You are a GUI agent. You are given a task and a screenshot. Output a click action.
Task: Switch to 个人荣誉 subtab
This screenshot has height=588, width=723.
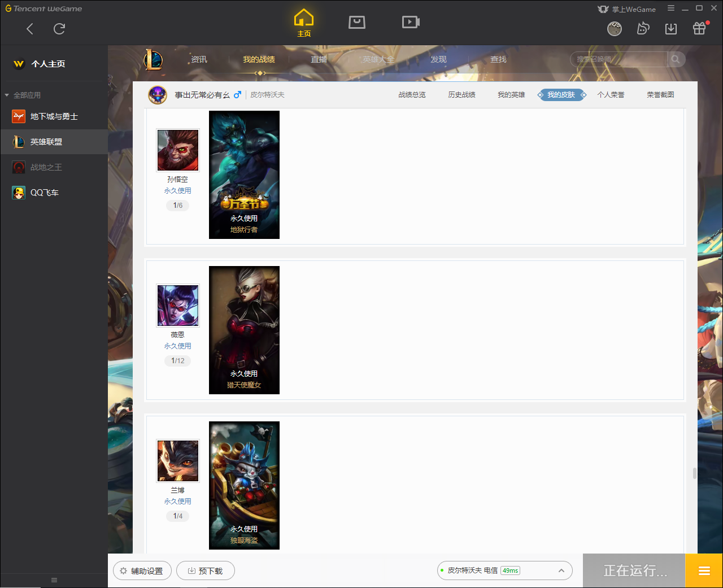611,95
